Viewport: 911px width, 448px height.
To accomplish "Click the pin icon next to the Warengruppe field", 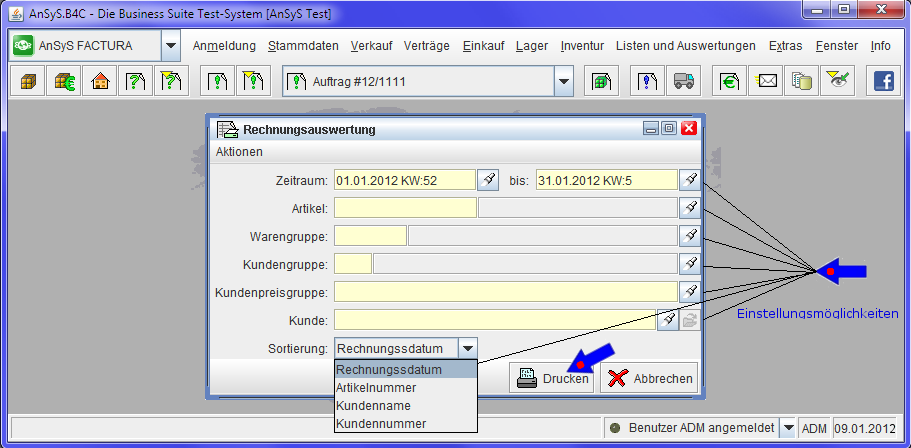I will [x=690, y=236].
